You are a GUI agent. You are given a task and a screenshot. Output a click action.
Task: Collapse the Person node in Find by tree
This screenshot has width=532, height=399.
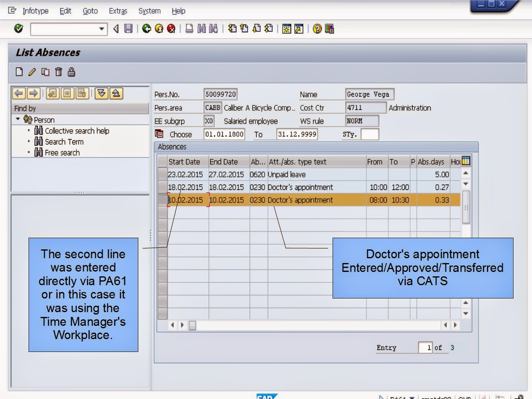17,119
